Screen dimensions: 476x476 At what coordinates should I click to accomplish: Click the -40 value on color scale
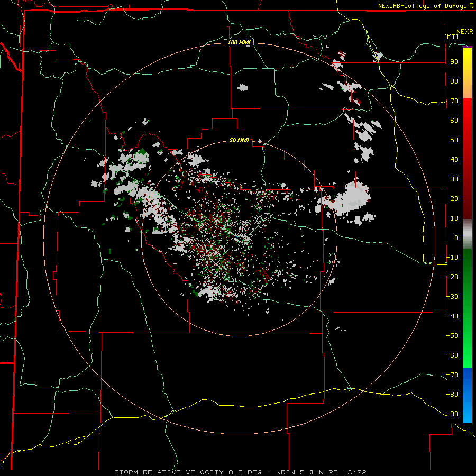[452, 316]
